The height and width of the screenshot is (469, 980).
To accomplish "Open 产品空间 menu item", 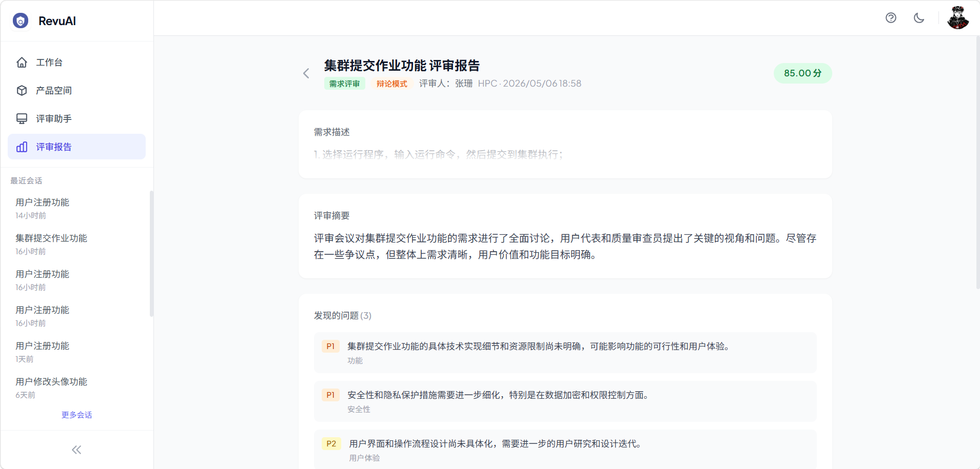I will point(76,91).
